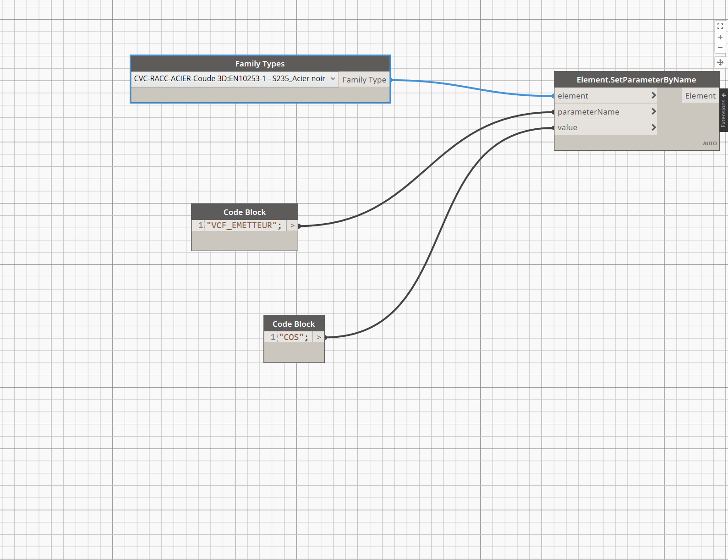Zoom out with the minus icon
Image resolution: width=728 pixels, height=560 pixels.
(720, 48)
